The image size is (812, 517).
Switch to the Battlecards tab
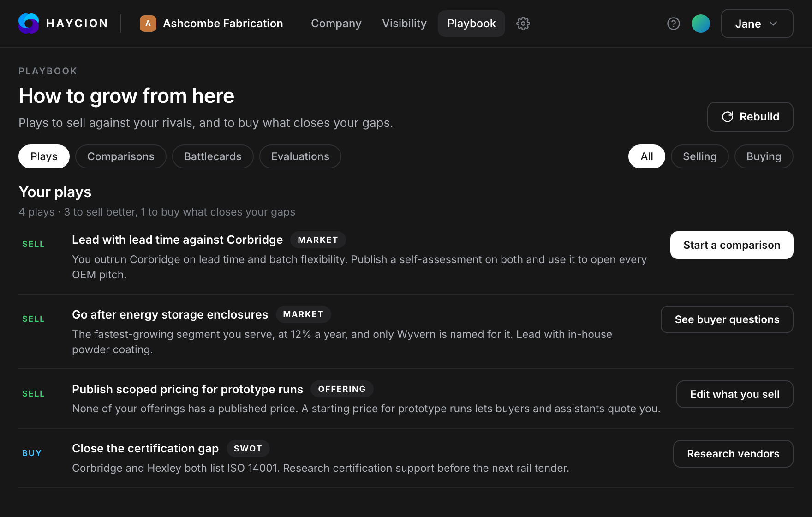[213, 156]
